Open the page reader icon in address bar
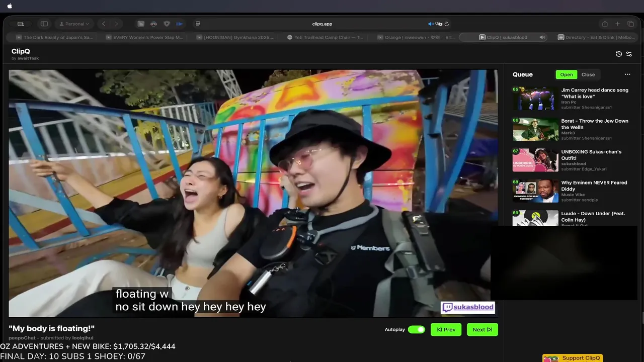The height and width of the screenshot is (362, 644). (198, 24)
